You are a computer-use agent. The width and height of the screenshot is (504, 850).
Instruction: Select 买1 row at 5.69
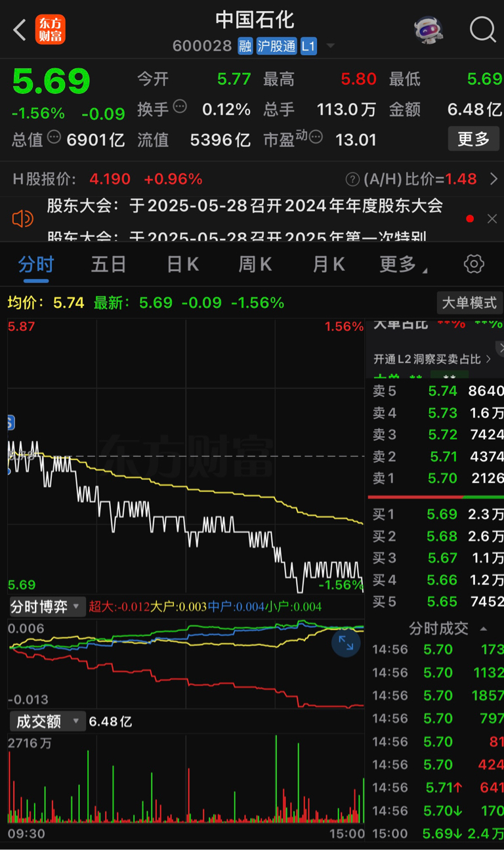[x=438, y=515]
